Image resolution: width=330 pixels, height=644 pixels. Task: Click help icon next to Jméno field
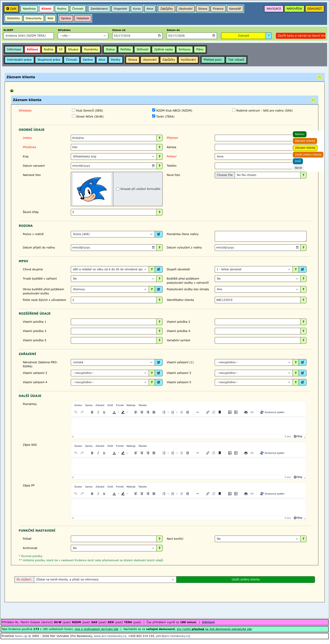coord(160,138)
